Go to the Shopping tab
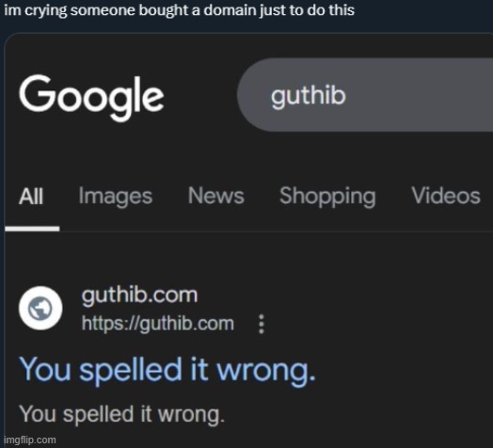Image resolution: width=493 pixels, height=448 pixels. (327, 197)
